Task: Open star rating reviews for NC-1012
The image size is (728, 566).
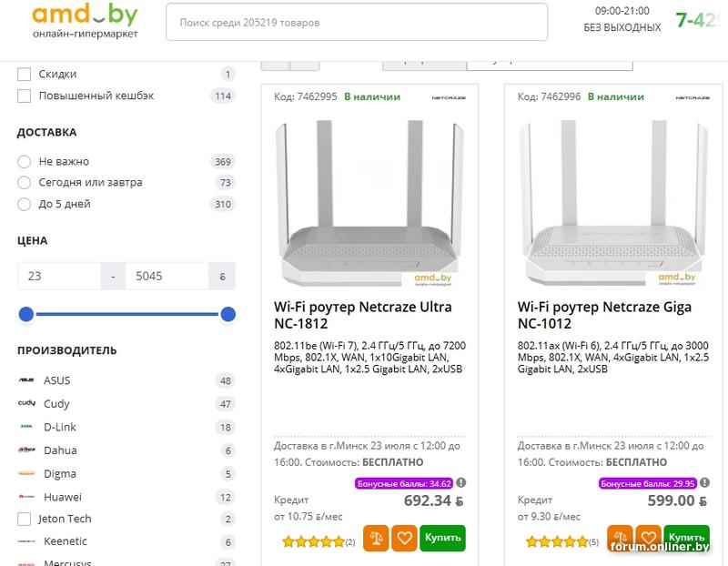Action: tap(562, 541)
